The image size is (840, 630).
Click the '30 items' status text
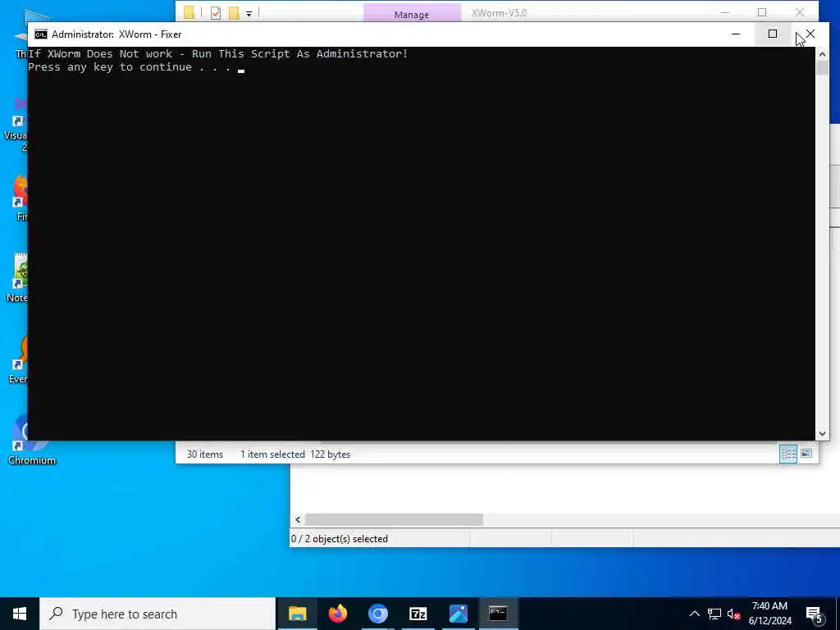coord(204,454)
